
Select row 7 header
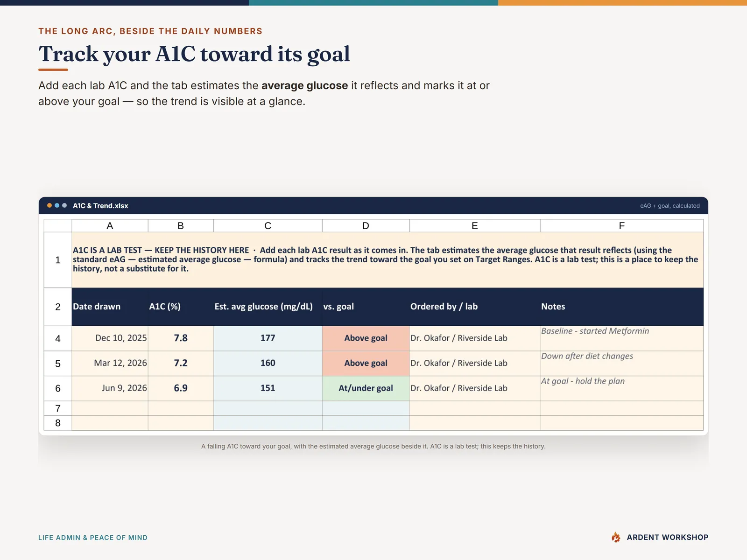point(58,408)
